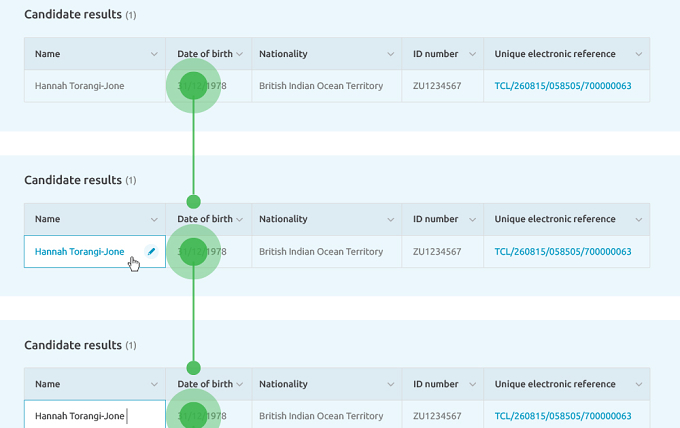The width and height of the screenshot is (680, 428).
Task: Click Date of birth header label in top table
Action: 205,54
